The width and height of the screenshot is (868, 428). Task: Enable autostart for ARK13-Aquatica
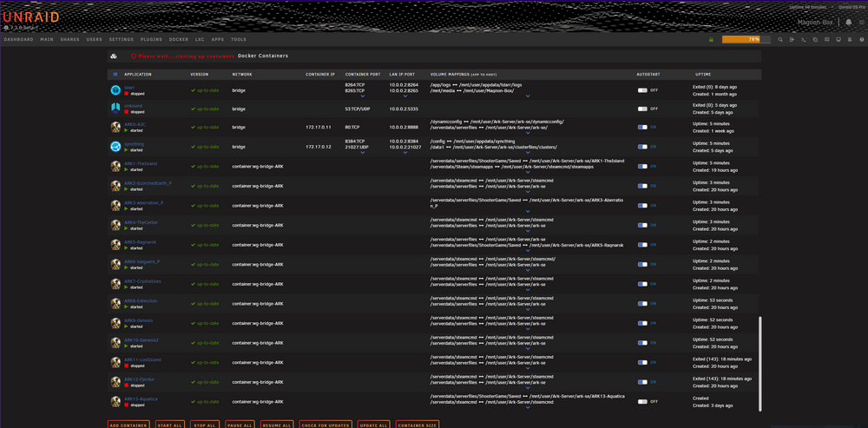(x=642, y=401)
